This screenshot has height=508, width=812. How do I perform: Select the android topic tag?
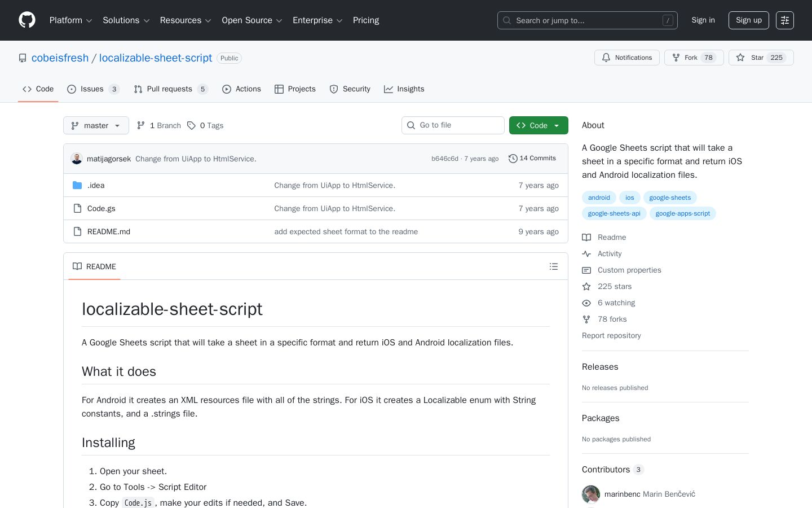pos(599,198)
